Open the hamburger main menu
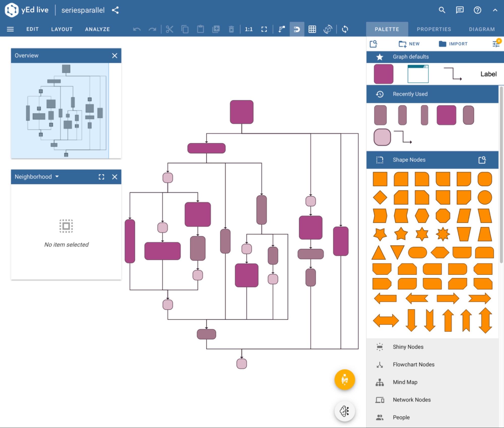 (10, 29)
